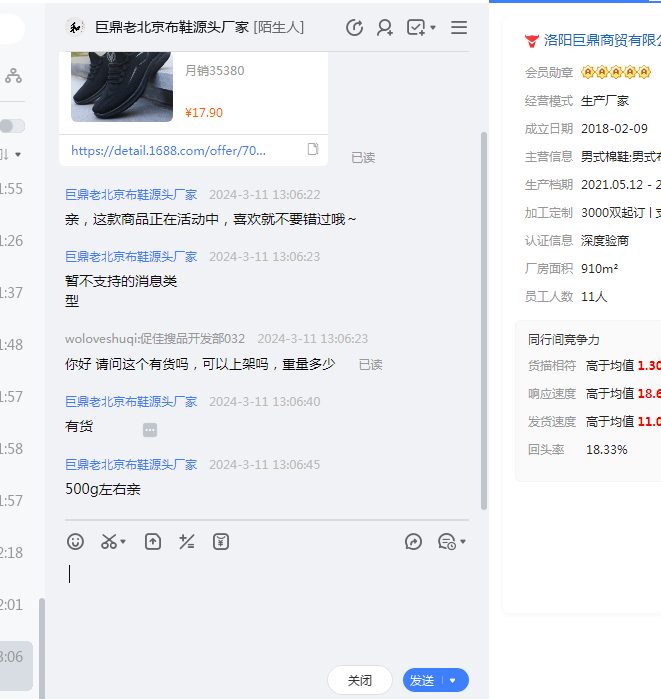This screenshot has height=699, width=661.
Task: Open the calculator icon in input toolbar
Action: pyautogui.click(x=186, y=541)
